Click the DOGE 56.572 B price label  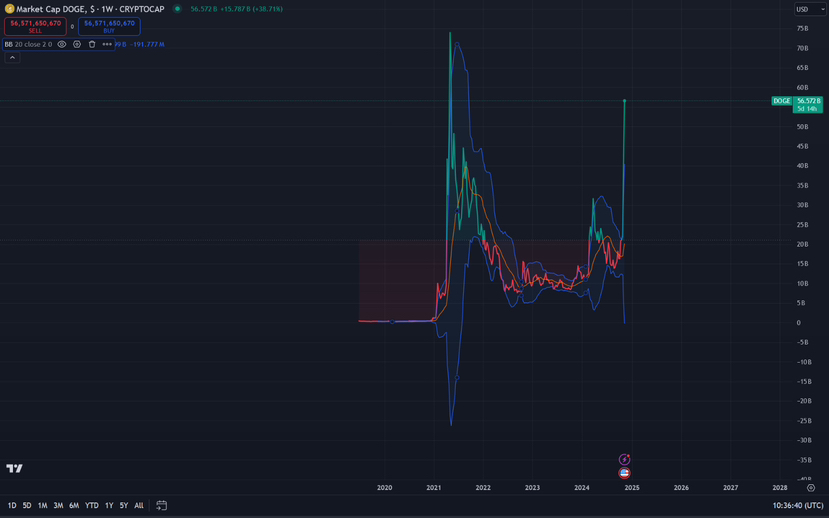(797, 104)
